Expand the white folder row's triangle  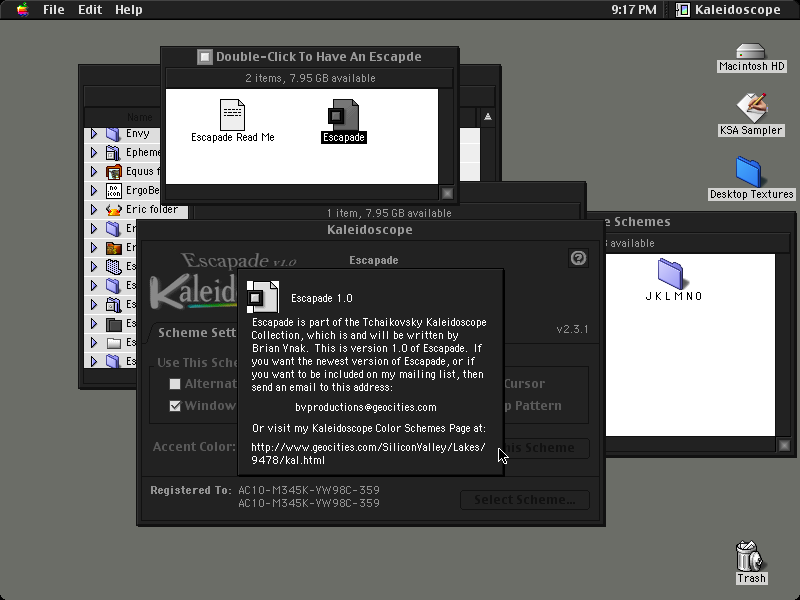(94, 343)
